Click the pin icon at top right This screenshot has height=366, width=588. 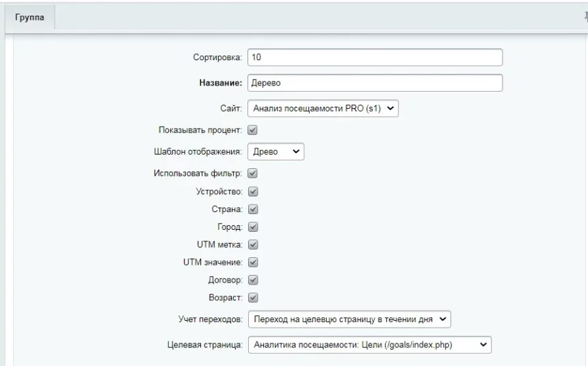[x=585, y=17]
